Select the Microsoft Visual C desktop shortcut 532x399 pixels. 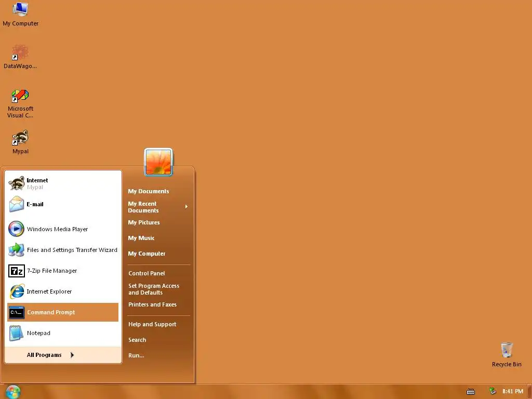click(x=20, y=103)
